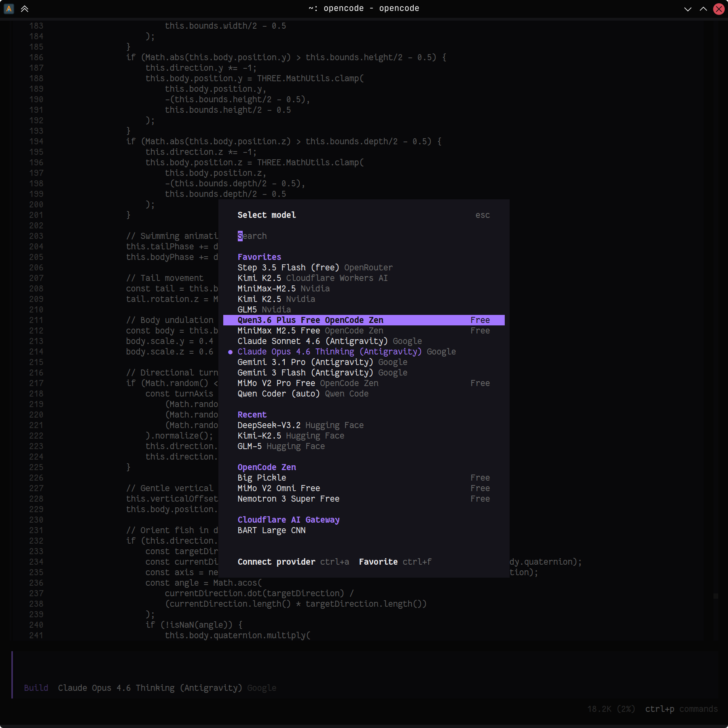
Task: Select Step 3.5 Flash (free) OpenRouter
Action: tap(315, 268)
